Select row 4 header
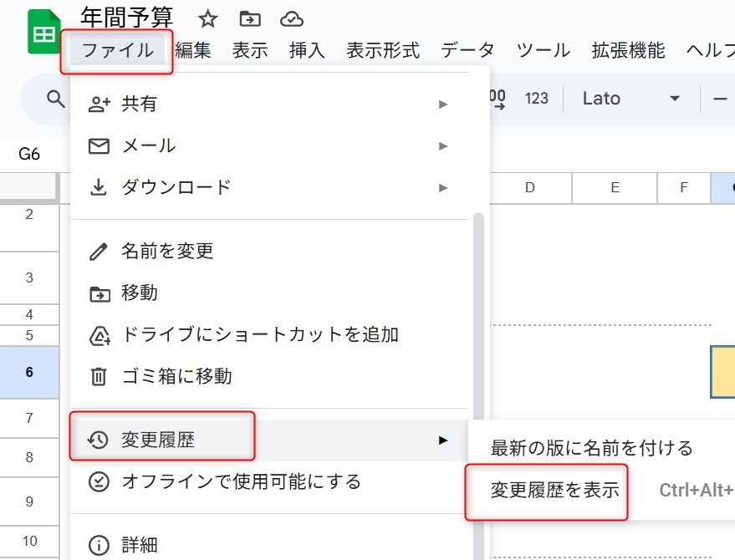735x560 pixels. (x=29, y=314)
